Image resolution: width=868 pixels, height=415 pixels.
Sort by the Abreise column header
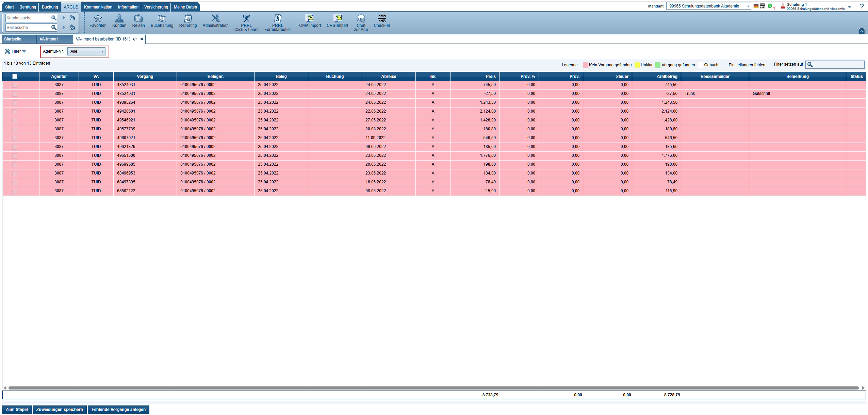(389, 77)
